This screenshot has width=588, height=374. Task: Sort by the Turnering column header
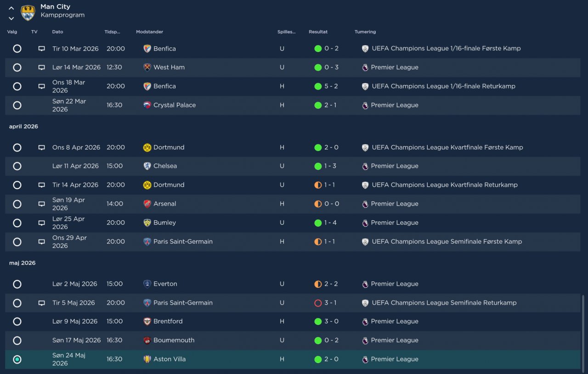365,32
